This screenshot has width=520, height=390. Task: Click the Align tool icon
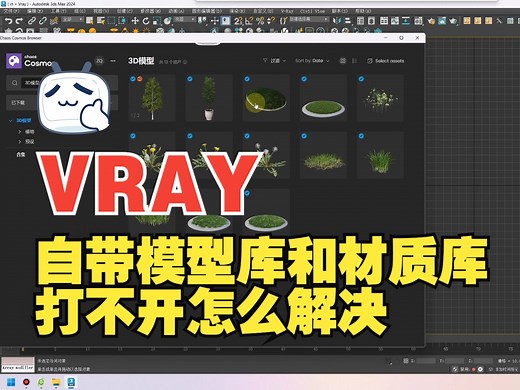tap(348, 21)
